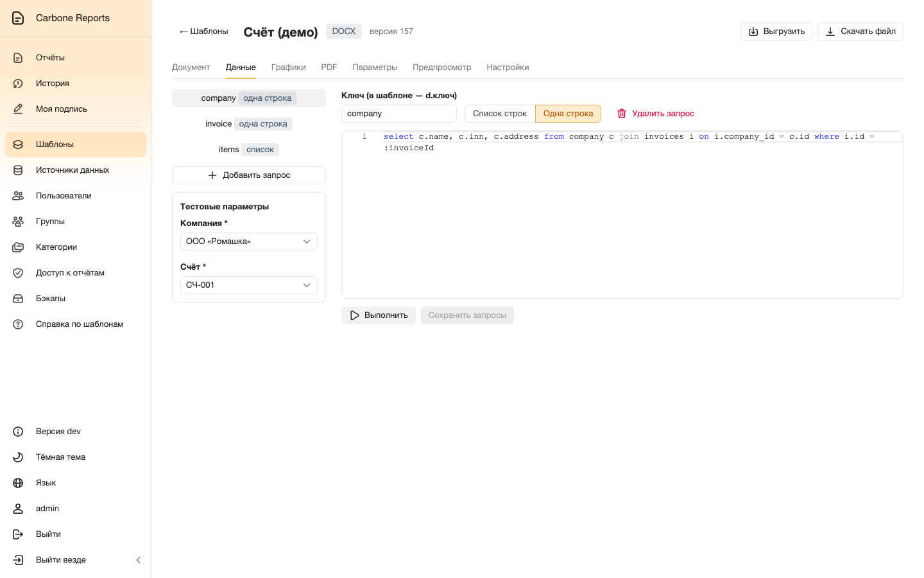Click the Carbone Reports logo icon
Viewport: 924px width, 578px height.
coord(18,18)
